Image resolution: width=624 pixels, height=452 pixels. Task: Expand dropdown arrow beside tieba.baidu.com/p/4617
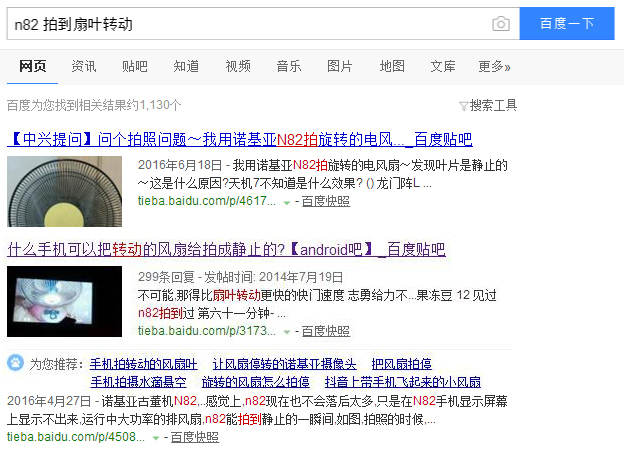[x=287, y=203]
